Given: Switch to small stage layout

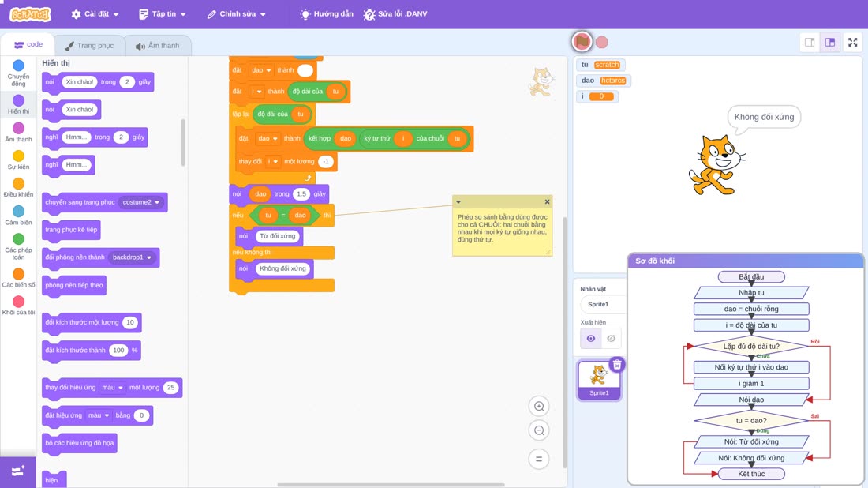Looking at the screenshot, I should click(810, 42).
